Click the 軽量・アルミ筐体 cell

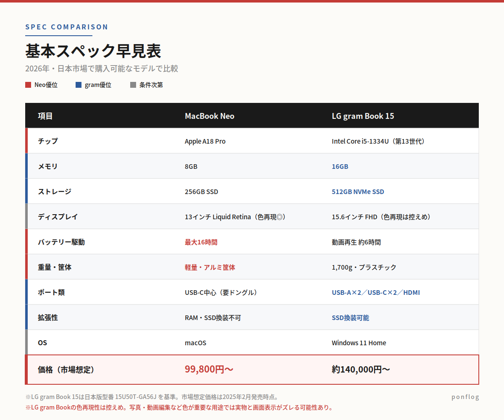pos(210,267)
